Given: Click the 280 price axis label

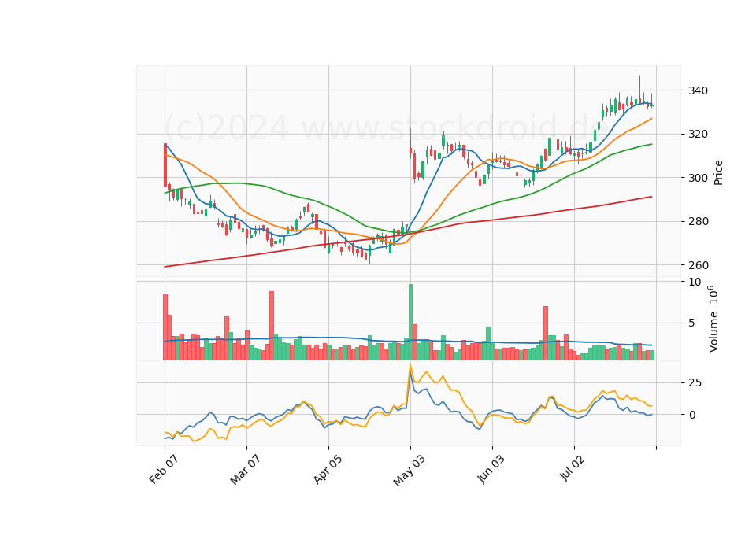Looking at the screenshot, I should coord(699,222).
